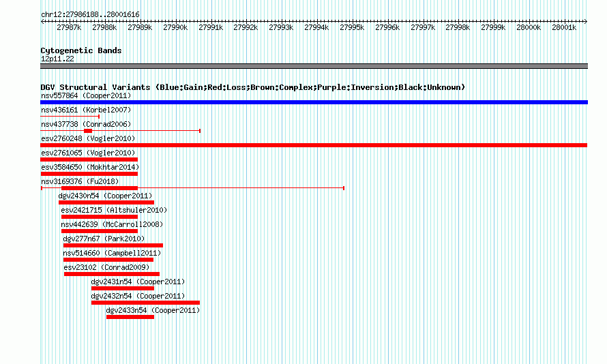Click the chr12:27986188..28001616 coordinate label
This screenshot has height=364, width=607.
[x=90, y=14]
